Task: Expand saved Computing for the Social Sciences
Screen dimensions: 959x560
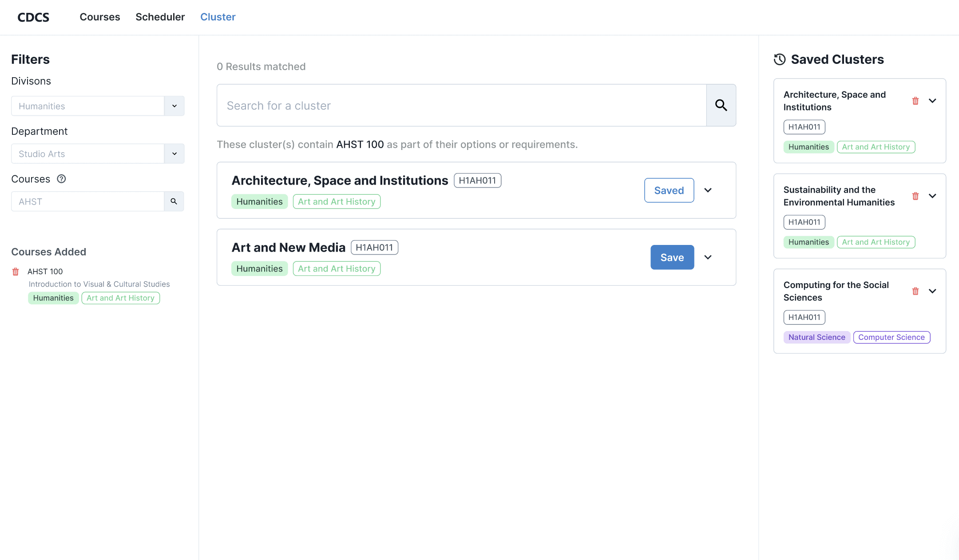Action: click(932, 291)
